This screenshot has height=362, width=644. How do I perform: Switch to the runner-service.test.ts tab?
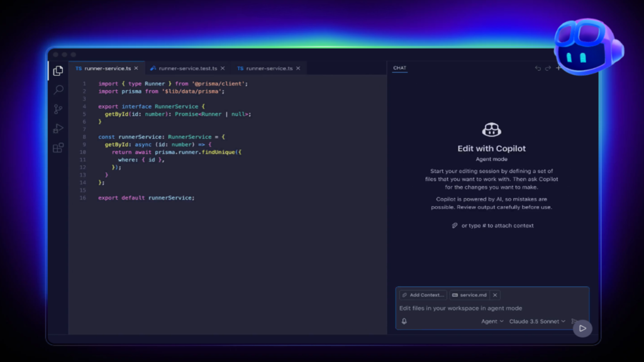[x=187, y=68]
